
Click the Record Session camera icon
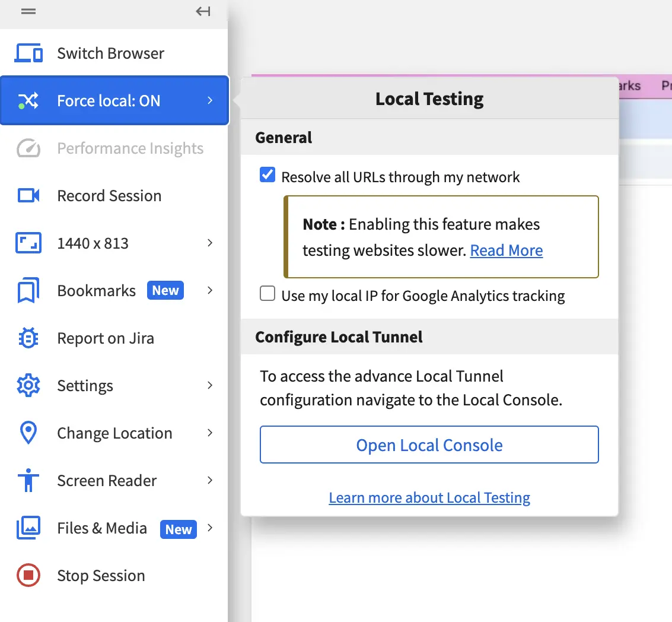tap(28, 196)
